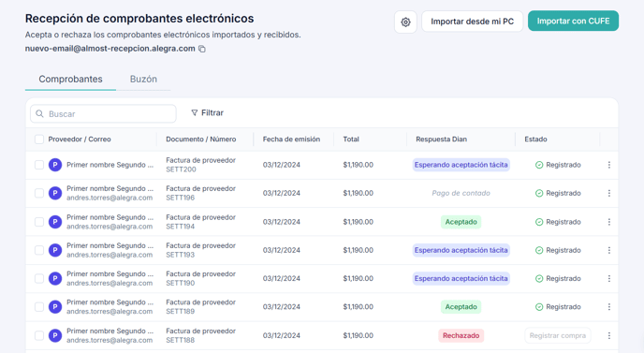This screenshot has width=644, height=353.
Task: Switch to the Buzón tab
Action: (143, 79)
